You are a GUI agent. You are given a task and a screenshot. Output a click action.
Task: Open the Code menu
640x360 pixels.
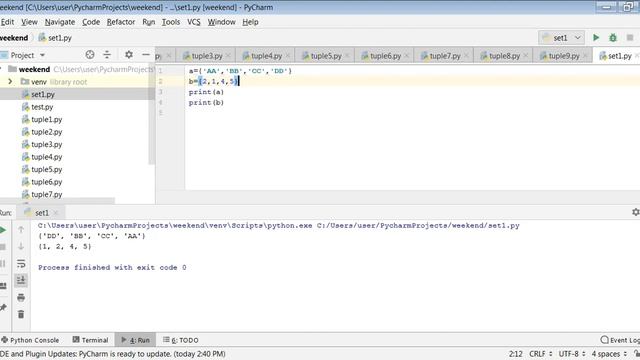pyautogui.click(x=91, y=22)
